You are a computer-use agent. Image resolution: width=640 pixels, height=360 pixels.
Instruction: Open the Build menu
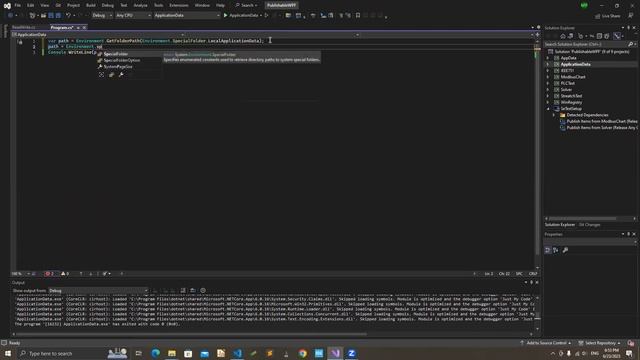point(91,5)
